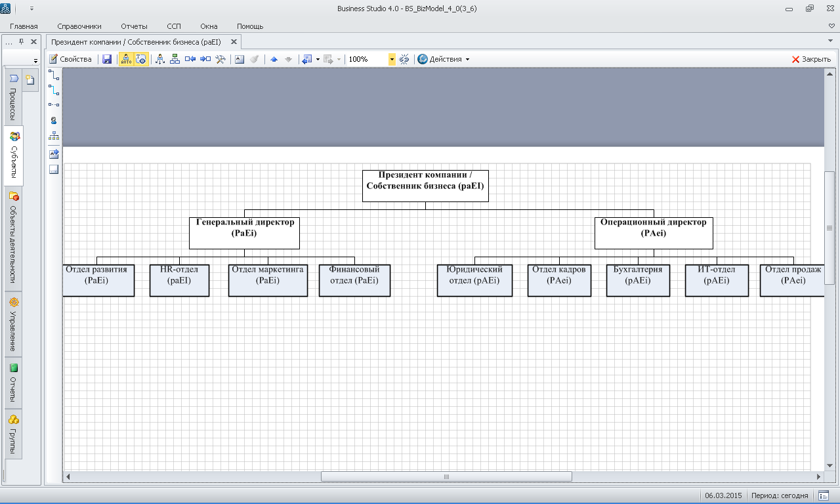Pick the person subject shape tool
The height and width of the screenshot is (504, 840).
[x=54, y=121]
